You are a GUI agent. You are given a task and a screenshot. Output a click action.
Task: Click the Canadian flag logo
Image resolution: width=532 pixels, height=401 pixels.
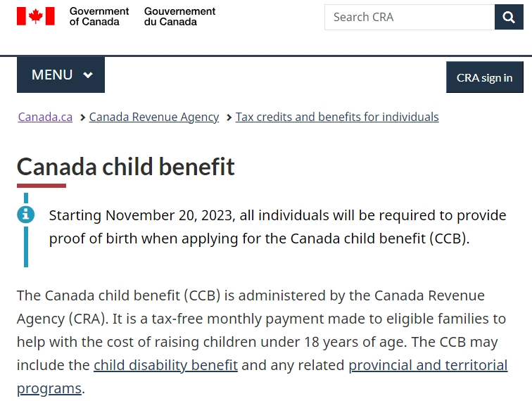coord(36,16)
